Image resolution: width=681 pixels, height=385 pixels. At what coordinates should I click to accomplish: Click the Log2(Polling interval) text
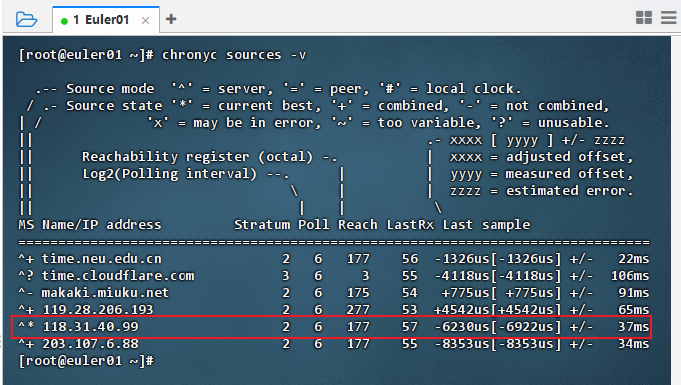pos(170,174)
